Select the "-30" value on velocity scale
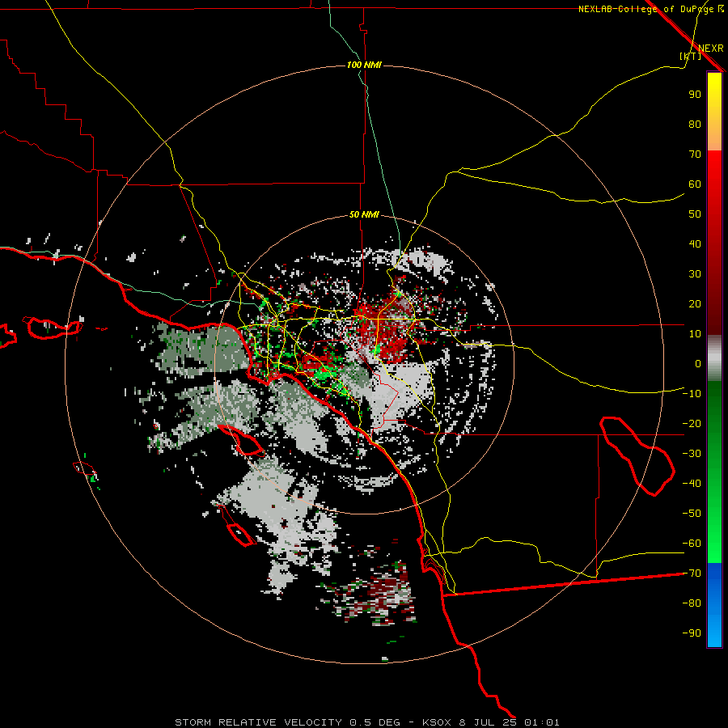This screenshot has height=728, width=728. 692,454
